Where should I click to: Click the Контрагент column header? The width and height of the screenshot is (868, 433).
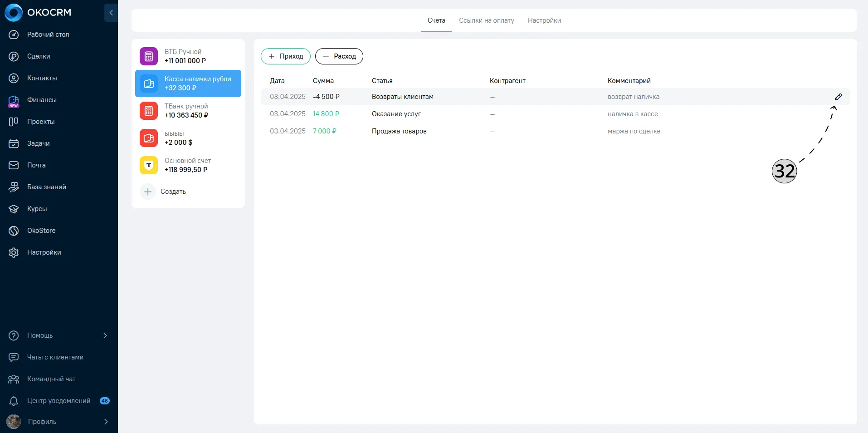[507, 81]
